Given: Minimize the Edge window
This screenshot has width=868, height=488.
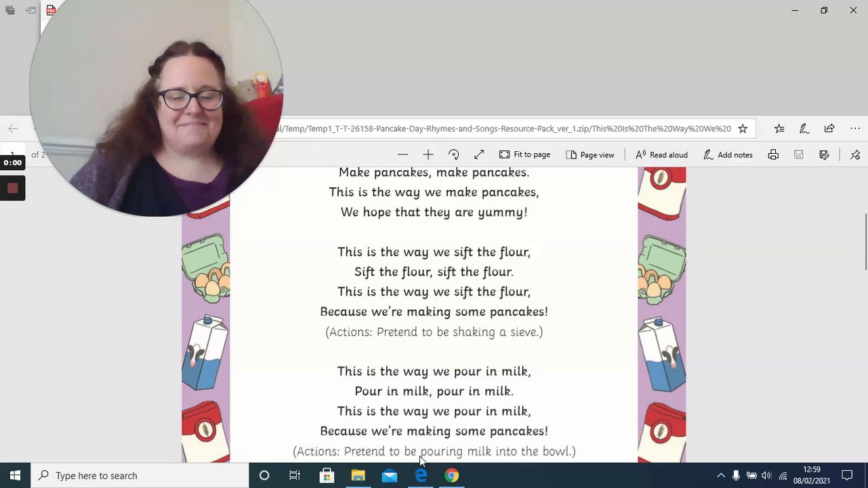Looking at the screenshot, I should (795, 10).
